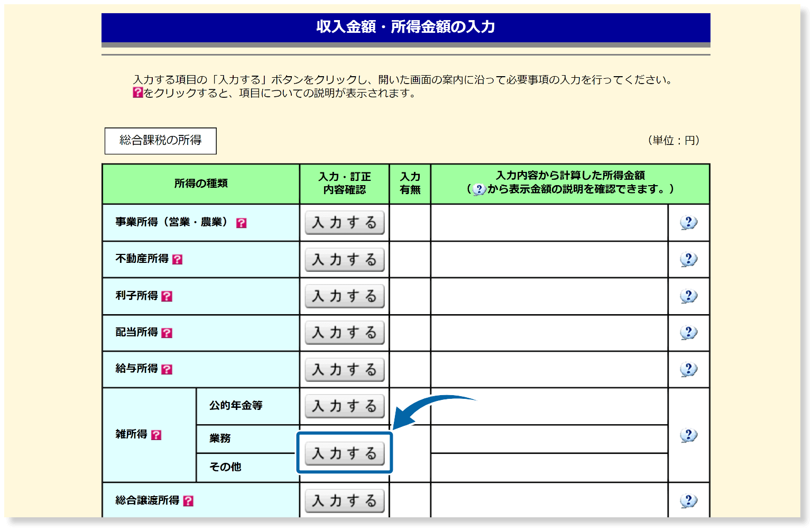Click 入力する button for 事業所得
The width and height of the screenshot is (812, 530).
point(345,223)
